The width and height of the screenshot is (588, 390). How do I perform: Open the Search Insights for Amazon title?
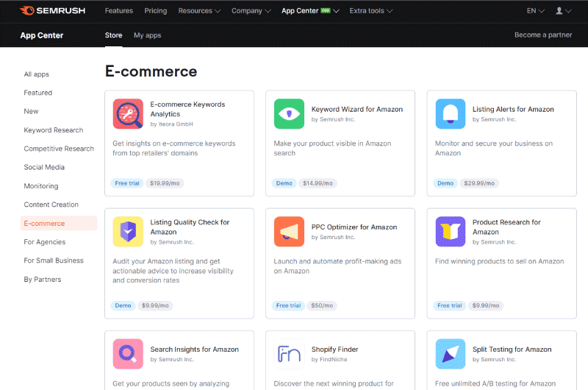pos(194,350)
